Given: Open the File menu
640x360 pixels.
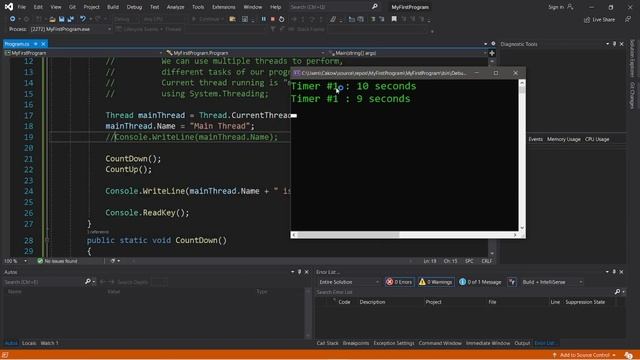Looking at the screenshot, I should tap(22, 7).
